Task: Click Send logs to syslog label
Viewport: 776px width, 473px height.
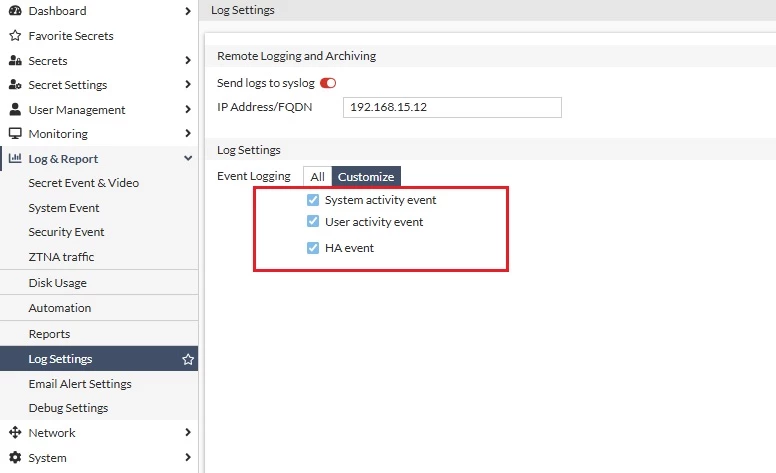Action: pyautogui.click(x=266, y=83)
